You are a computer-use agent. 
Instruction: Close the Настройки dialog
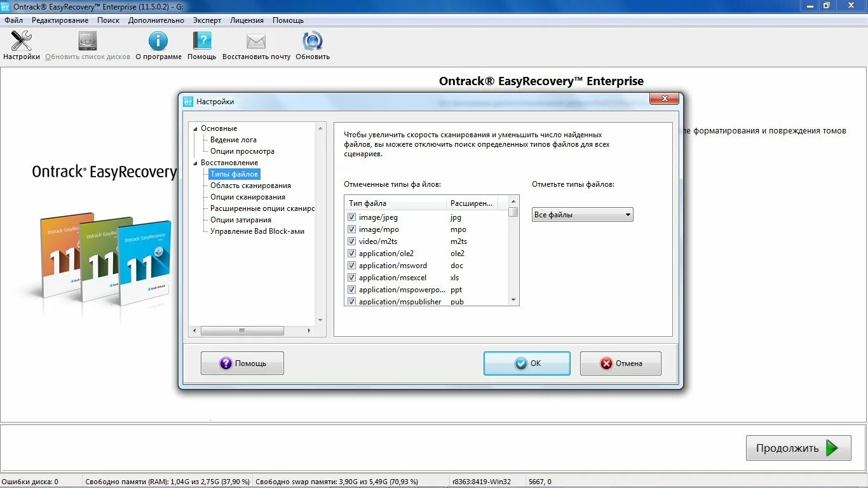point(665,98)
